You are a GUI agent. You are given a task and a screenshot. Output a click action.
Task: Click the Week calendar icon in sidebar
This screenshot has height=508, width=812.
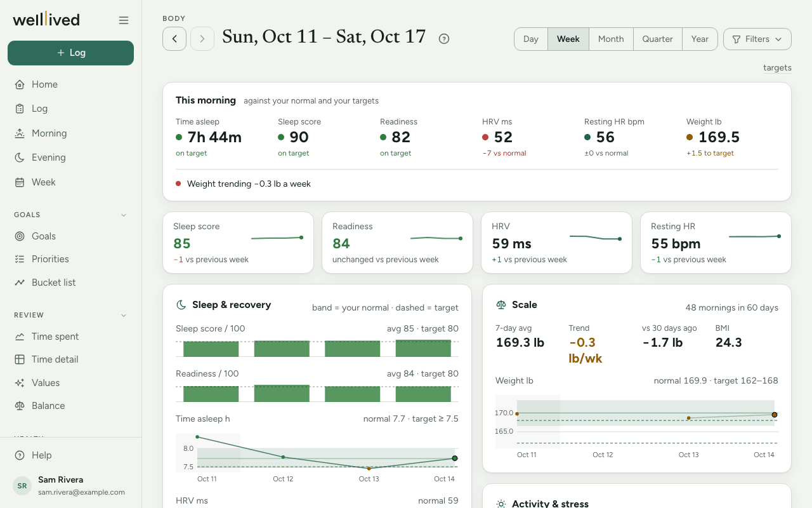[20, 182]
